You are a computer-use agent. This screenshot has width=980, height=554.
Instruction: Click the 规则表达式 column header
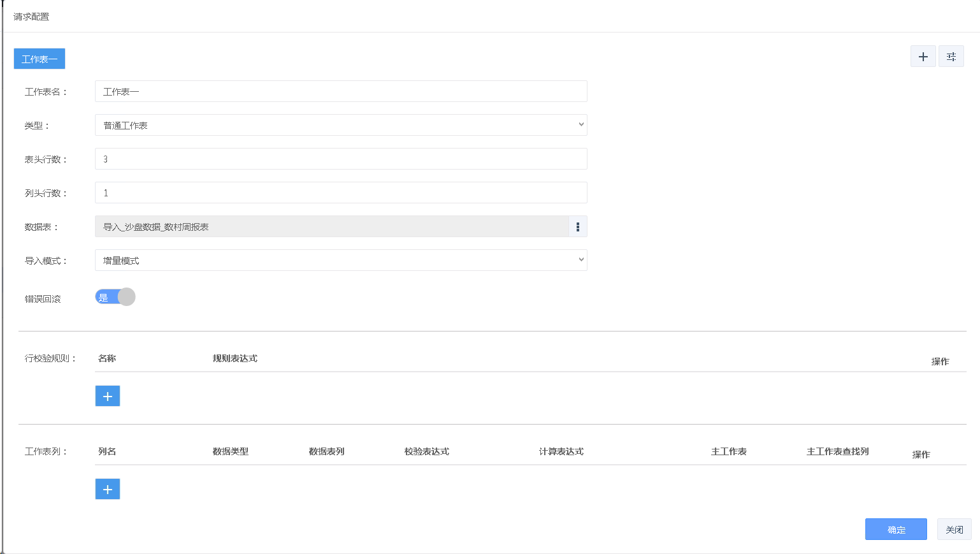coord(235,358)
